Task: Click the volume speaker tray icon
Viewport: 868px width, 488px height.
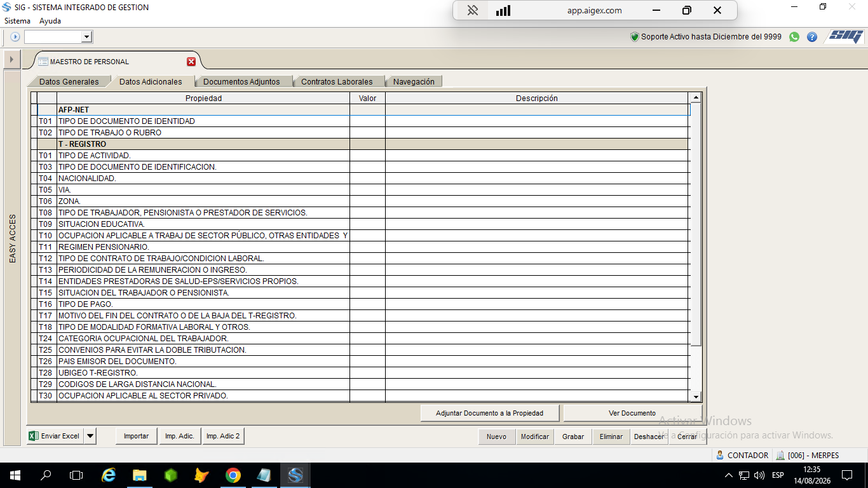Action: pyautogui.click(x=759, y=475)
